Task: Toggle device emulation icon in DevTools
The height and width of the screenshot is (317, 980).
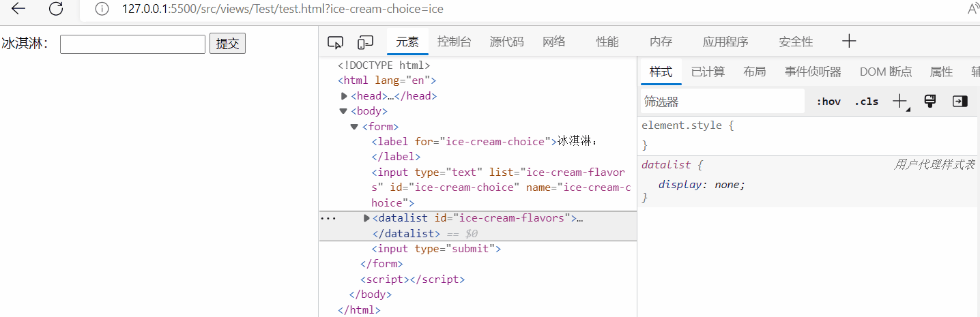Action: click(x=366, y=42)
